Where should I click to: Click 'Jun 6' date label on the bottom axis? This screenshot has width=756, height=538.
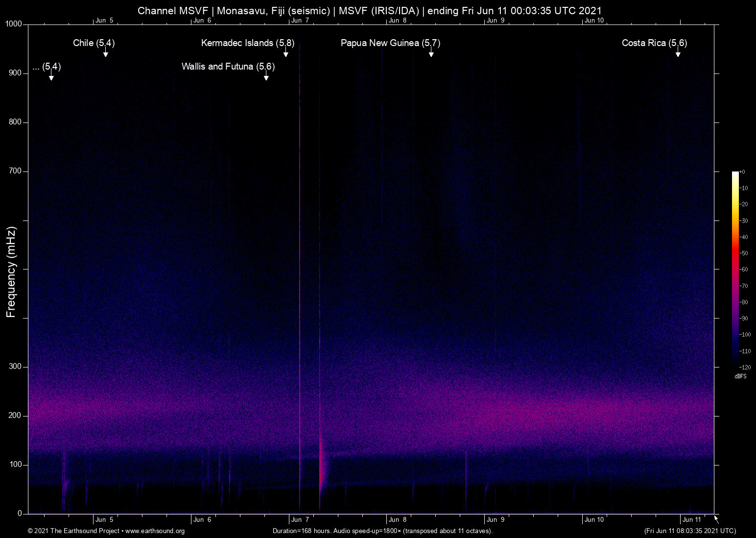coord(202,520)
